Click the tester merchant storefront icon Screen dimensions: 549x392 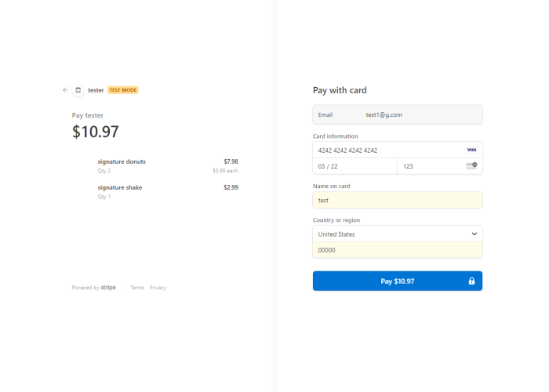[x=78, y=90]
